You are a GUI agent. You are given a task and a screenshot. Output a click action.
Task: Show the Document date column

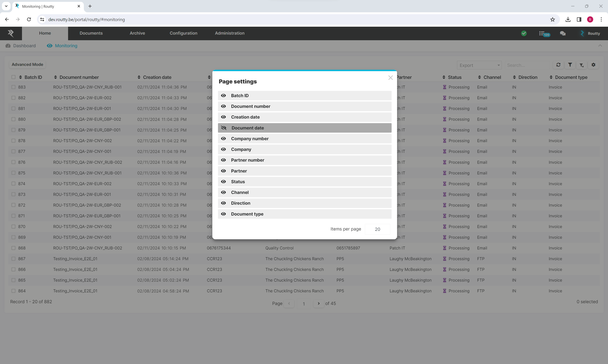click(224, 128)
